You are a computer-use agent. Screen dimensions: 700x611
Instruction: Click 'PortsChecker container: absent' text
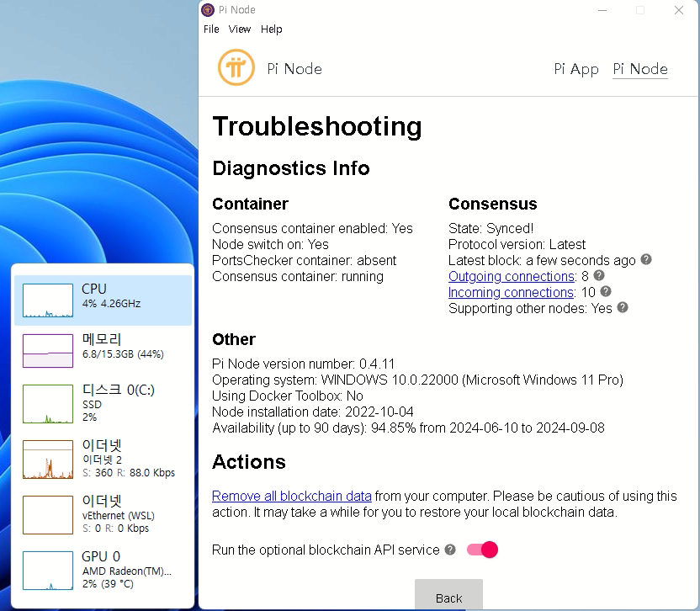304,260
